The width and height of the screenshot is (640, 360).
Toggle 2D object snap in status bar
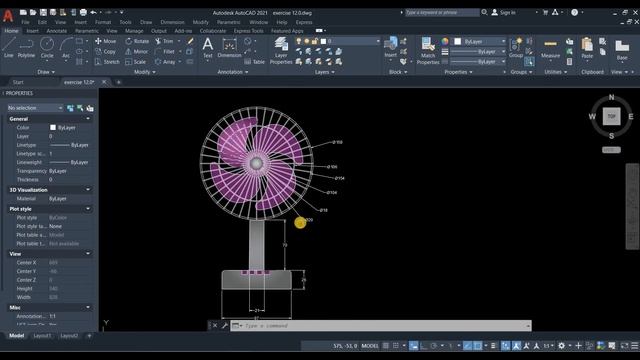478,346
